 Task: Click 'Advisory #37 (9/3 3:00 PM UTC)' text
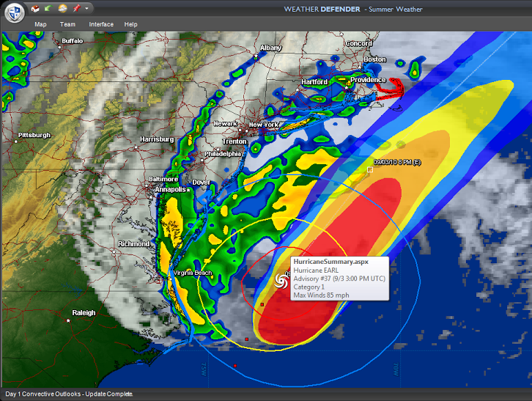339,279
